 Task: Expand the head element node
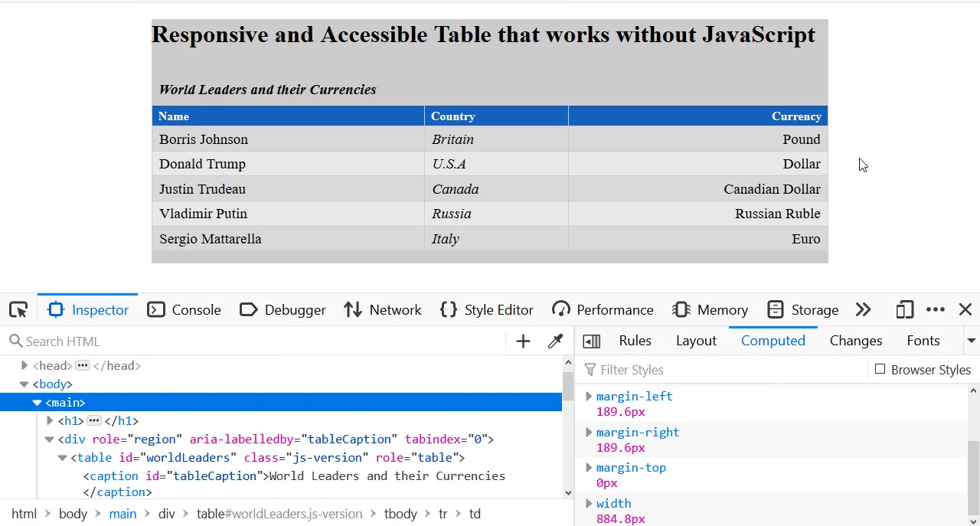pos(24,366)
